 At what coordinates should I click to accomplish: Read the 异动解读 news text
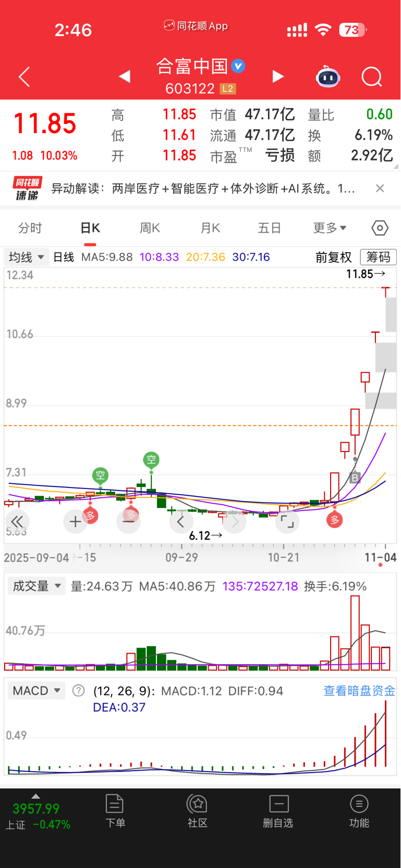pyautogui.click(x=203, y=188)
